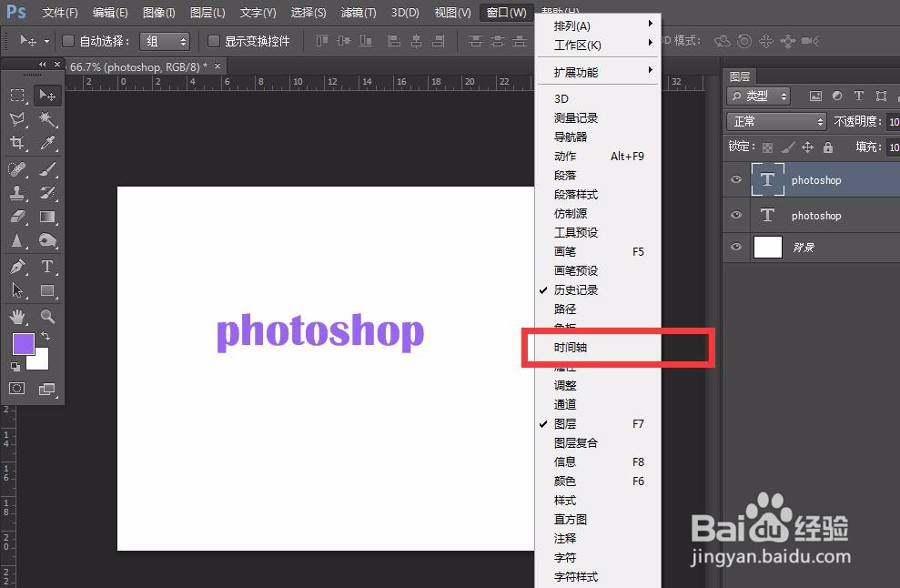Choose 通道 in the Window menu
Viewport: 900px width, 588px height.
pyautogui.click(x=598, y=404)
